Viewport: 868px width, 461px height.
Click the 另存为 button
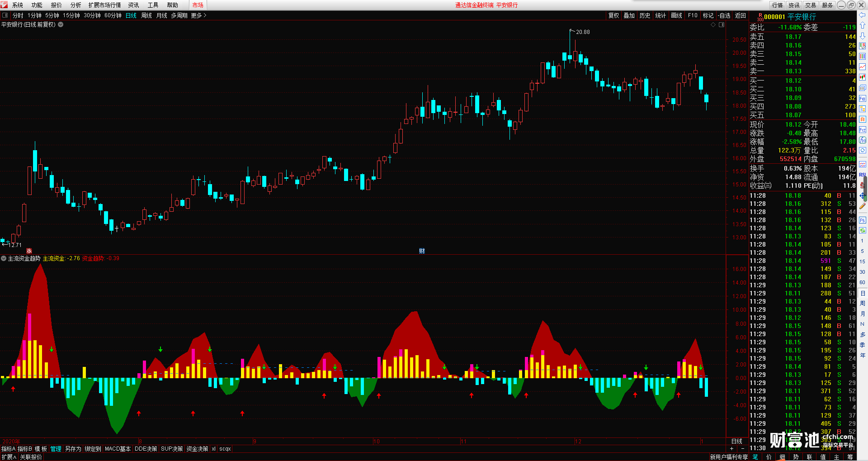pos(73,449)
